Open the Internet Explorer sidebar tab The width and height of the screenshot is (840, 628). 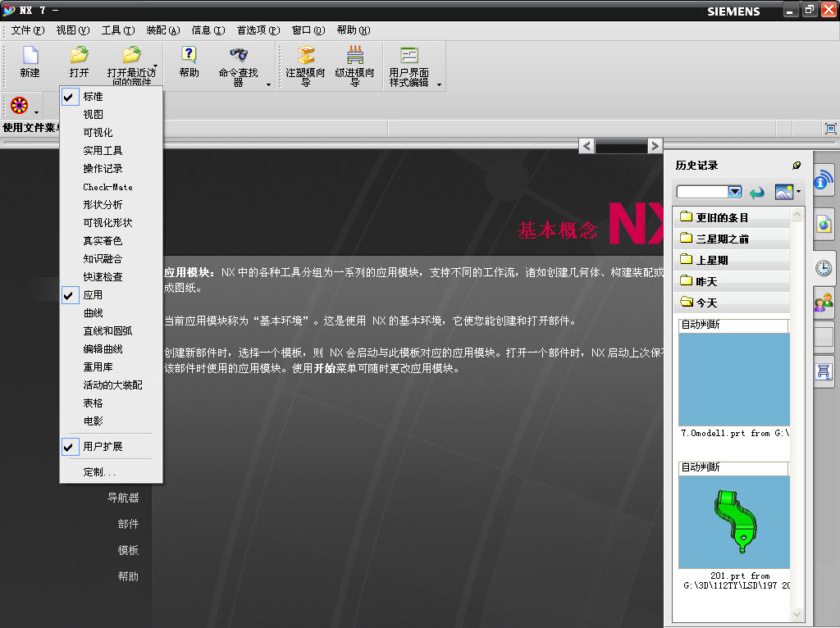[x=824, y=224]
